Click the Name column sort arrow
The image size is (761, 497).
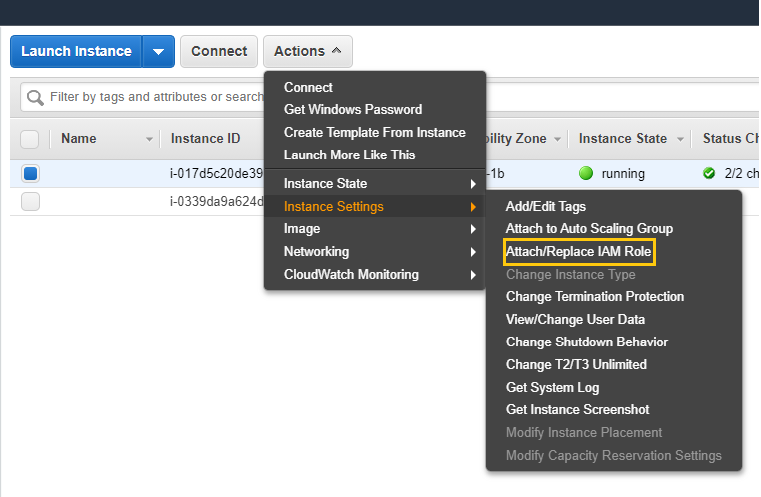[150, 139]
